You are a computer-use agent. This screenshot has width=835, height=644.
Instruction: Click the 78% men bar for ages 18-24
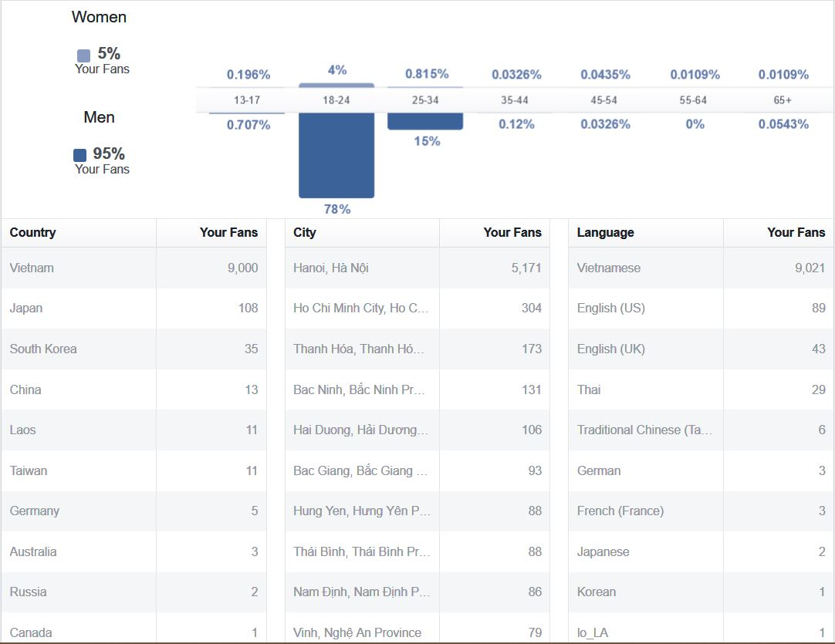point(336,155)
